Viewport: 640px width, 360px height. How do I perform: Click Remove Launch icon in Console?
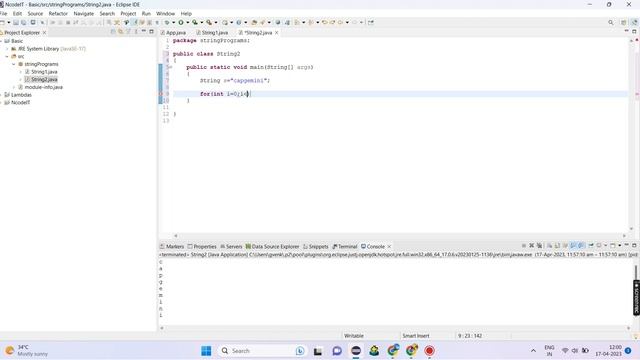(x=531, y=246)
